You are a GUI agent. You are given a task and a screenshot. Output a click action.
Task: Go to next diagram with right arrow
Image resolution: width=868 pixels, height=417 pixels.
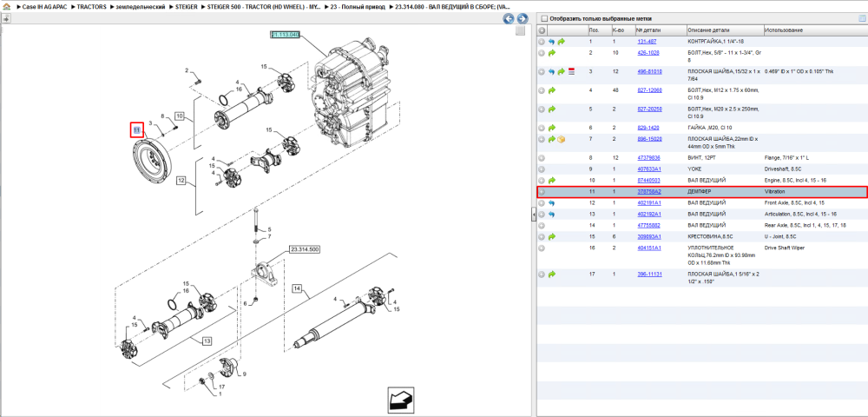521,19
